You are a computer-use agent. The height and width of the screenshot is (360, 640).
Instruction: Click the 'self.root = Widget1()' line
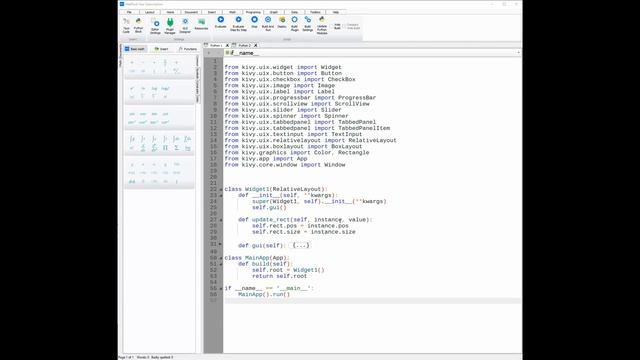coord(288,270)
